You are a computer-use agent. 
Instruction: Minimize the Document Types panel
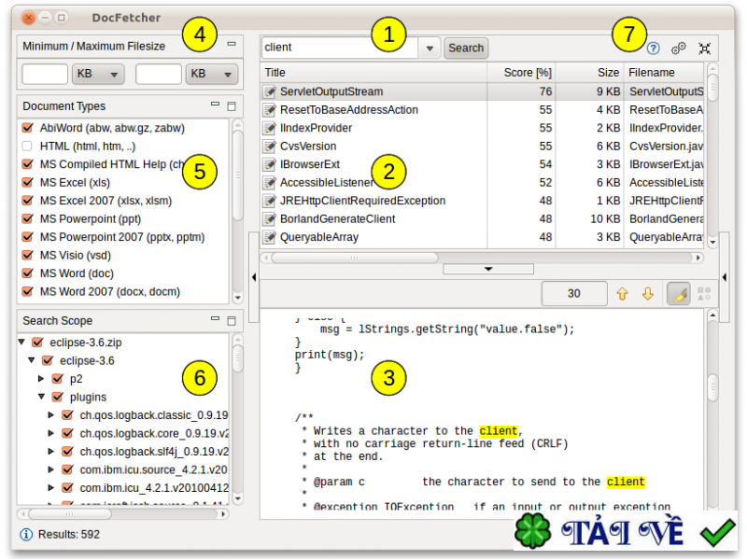[216, 105]
